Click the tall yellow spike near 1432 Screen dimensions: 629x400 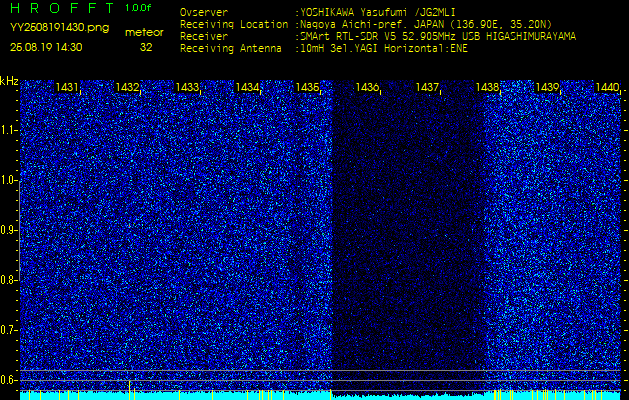point(130,390)
